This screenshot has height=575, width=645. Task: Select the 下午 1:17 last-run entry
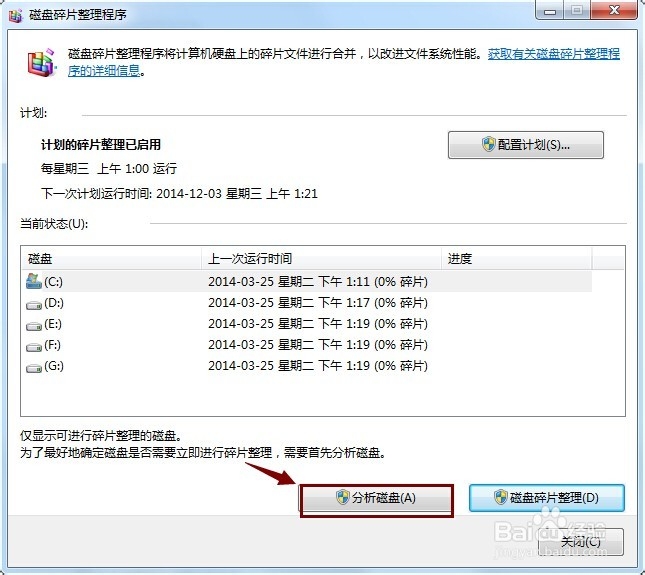pyautogui.click(x=318, y=303)
